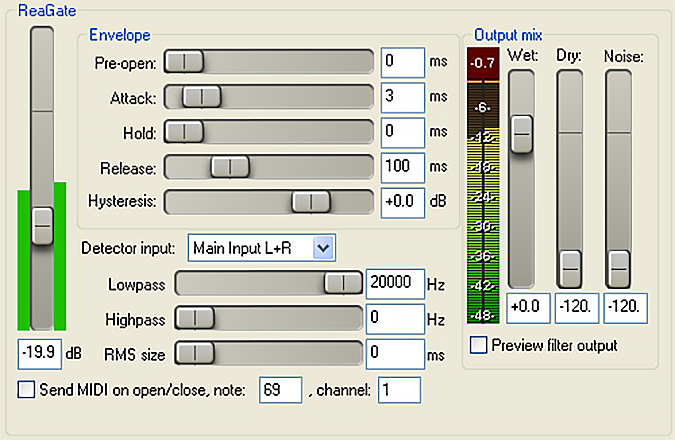Click the Hysteresis slider handle
675x440 pixels.
[x=311, y=201]
